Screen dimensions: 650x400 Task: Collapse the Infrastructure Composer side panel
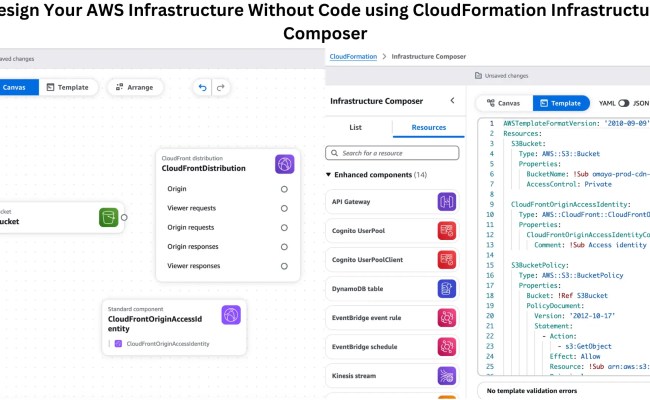click(x=452, y=100)
